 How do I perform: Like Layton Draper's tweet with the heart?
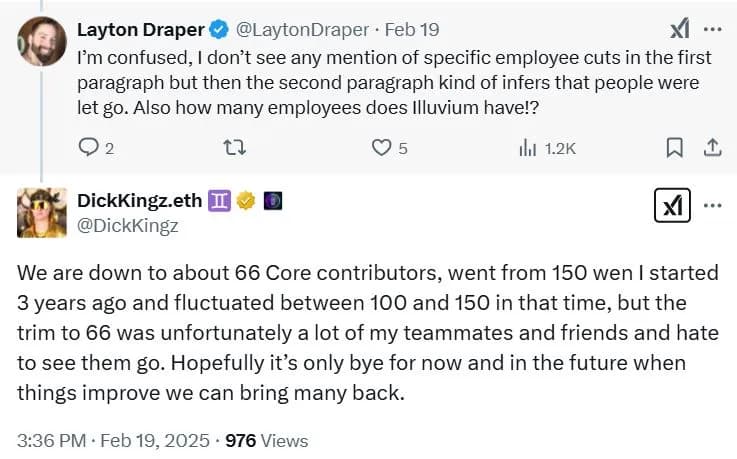click(380, 148)
